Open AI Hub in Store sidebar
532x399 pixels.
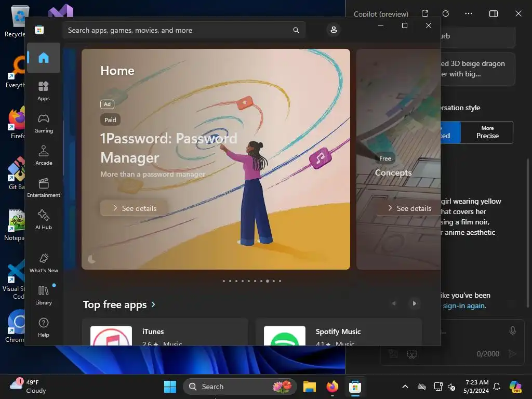click(44, 220)
